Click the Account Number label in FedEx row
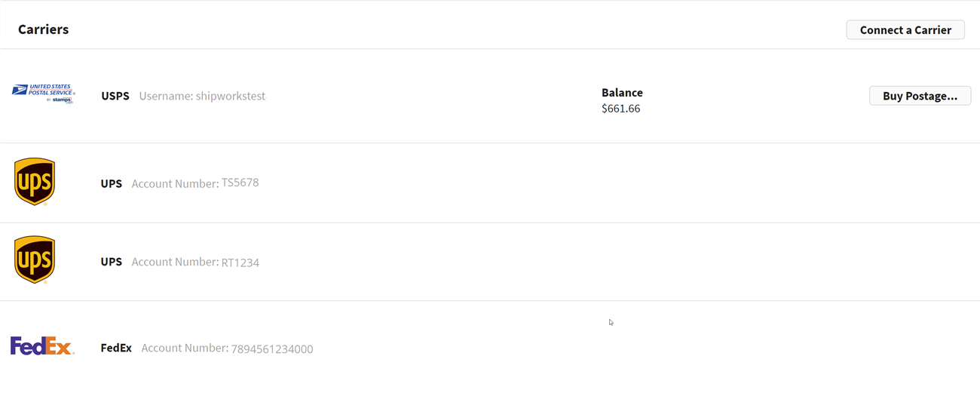 tap(185, 348)
